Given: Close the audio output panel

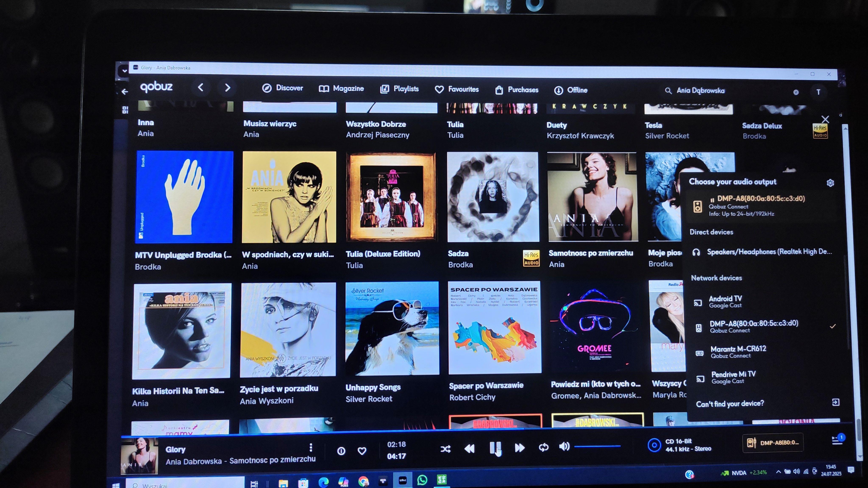Looking at the screenshot, I should pos(825,119).
